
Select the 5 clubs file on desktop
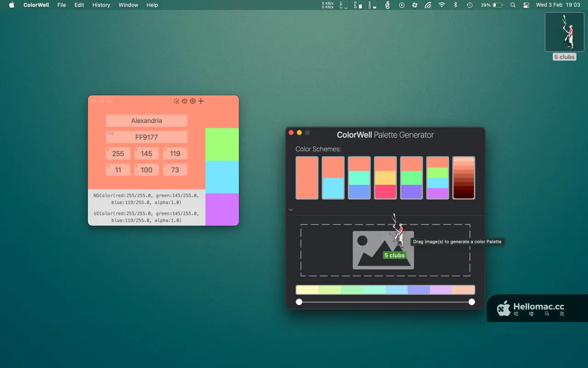pos(565,36)
